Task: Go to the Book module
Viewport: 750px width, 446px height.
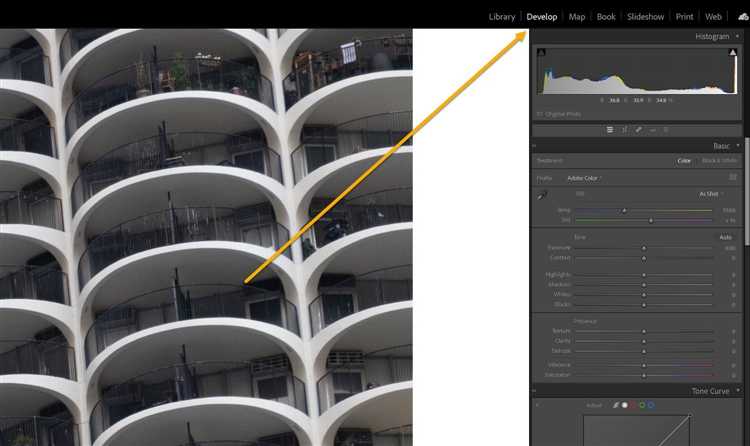Action: [x=606, y=17]
